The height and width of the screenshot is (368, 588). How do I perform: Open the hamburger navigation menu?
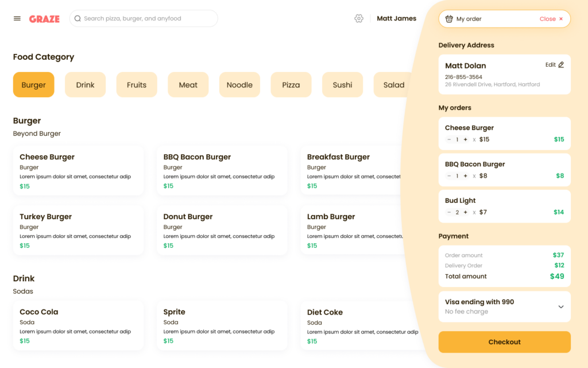click(17, 18)
